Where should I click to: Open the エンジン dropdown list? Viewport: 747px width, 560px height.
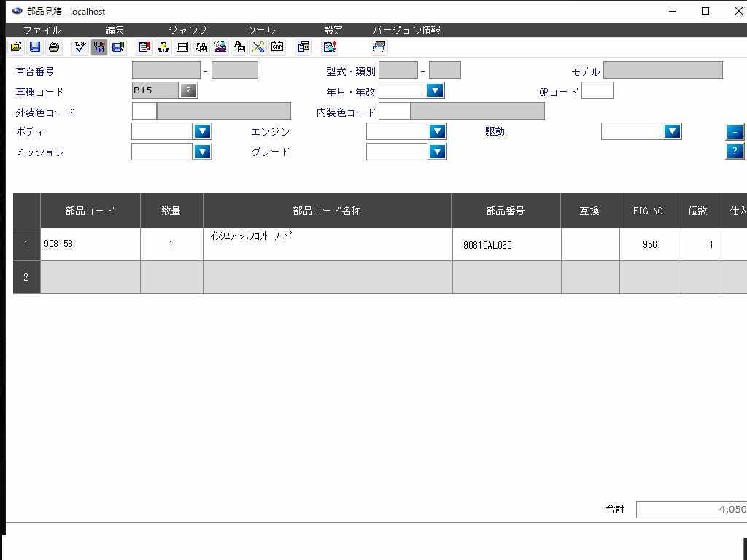point(437,131)
